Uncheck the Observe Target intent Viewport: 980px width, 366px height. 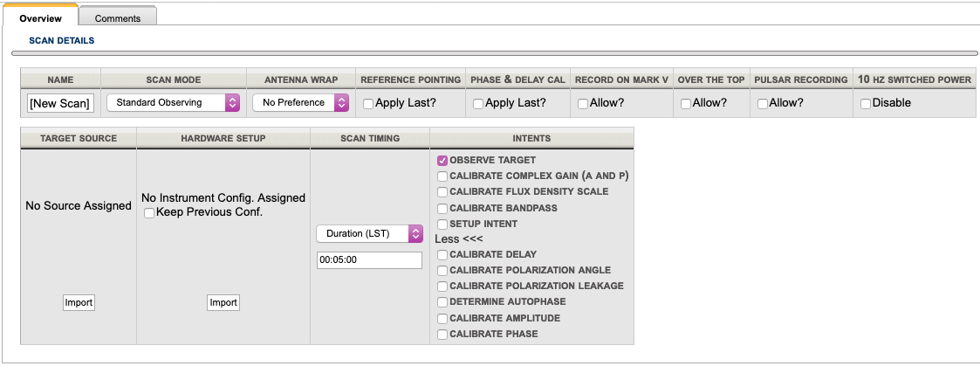[x=442, y=161]
